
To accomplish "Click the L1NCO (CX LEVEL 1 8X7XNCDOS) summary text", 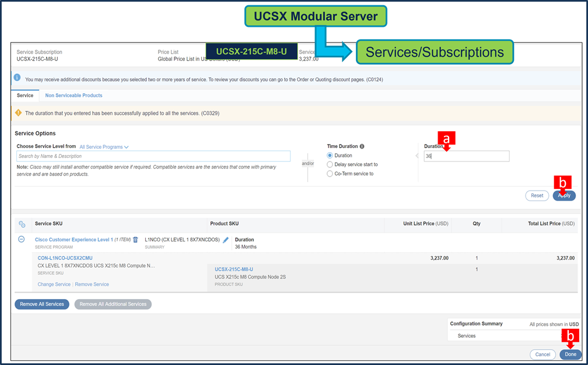I will (182, 240).
